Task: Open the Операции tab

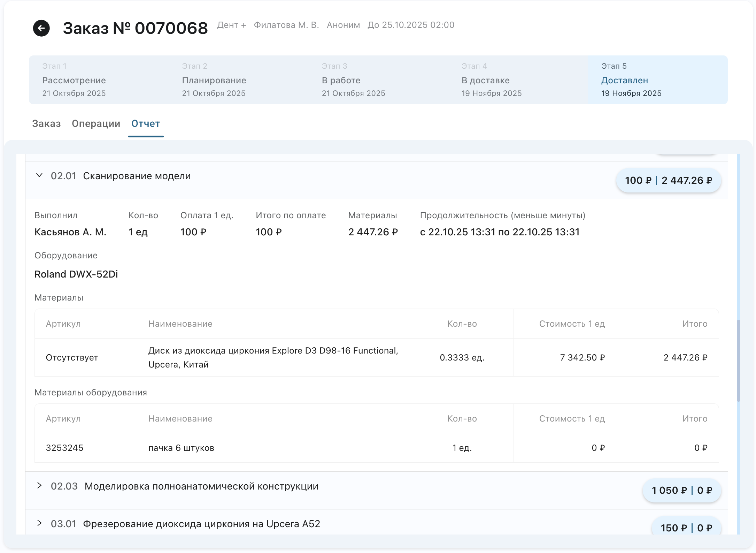Action: 96,124
